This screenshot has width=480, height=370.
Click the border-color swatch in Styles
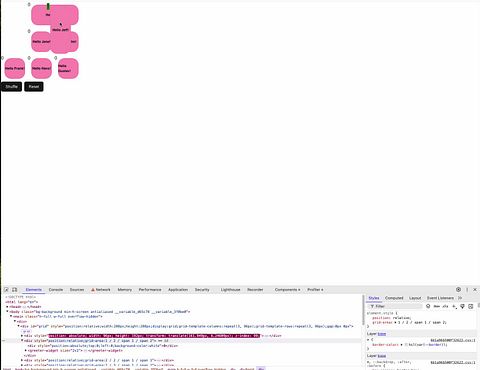coord(406,345)
